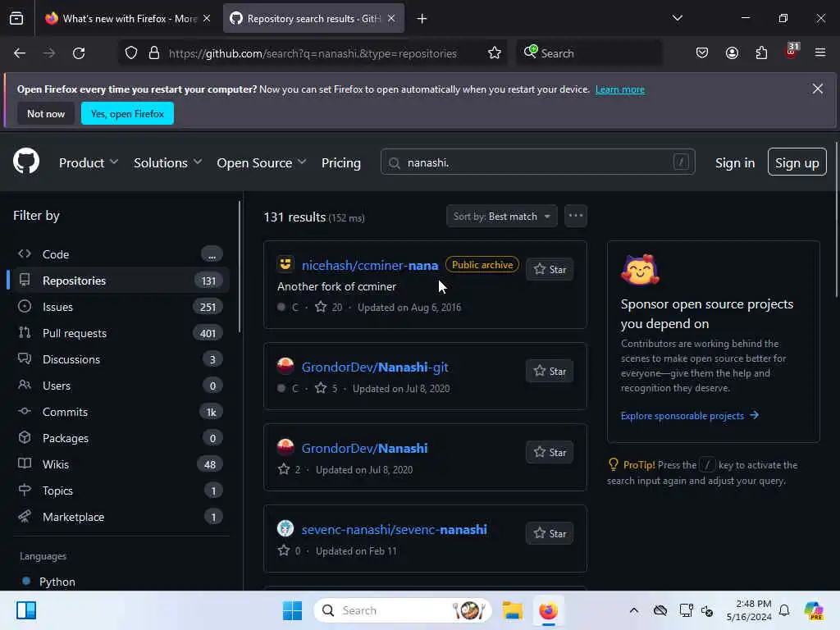Click the extension icon with 31 badge

(x=792, y=52)
